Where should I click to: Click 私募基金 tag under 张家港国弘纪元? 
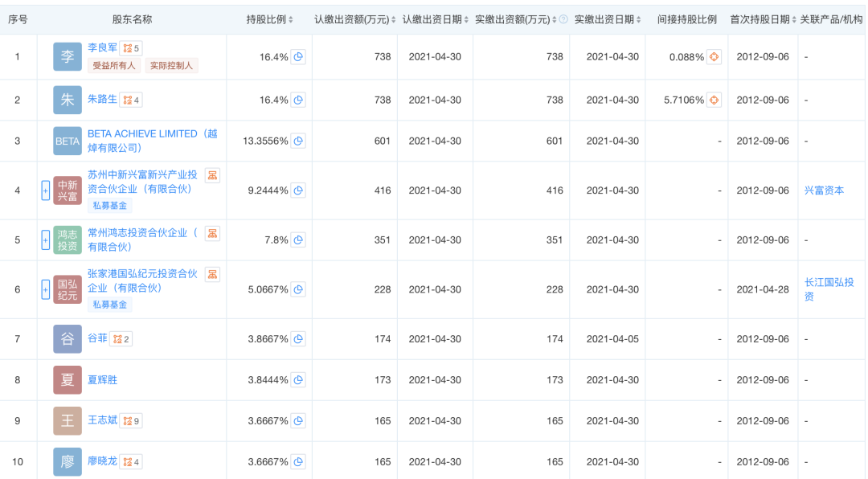coord(109,305)
